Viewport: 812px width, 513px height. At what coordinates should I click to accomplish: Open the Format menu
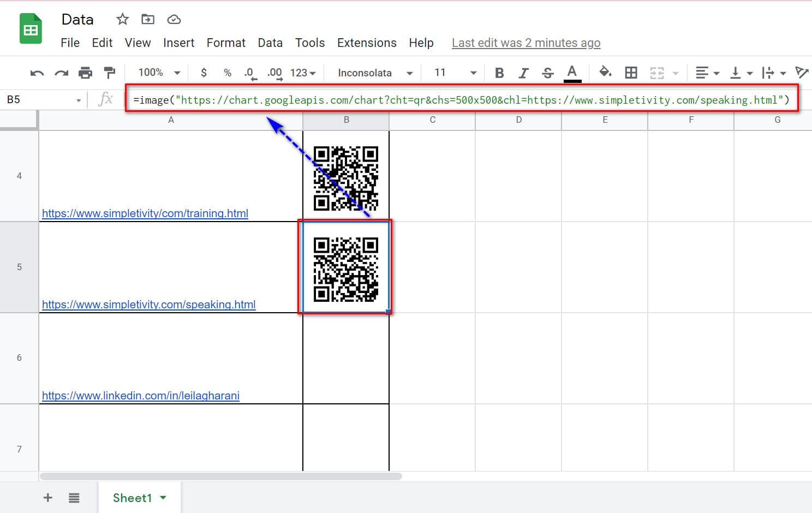point(226,43)
